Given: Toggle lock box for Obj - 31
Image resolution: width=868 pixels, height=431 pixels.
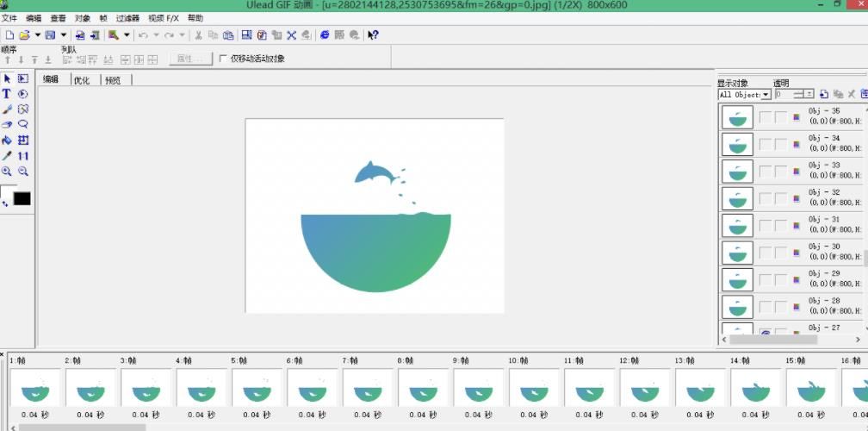Looking at the screenshot, I should click(x=780, y=226).
